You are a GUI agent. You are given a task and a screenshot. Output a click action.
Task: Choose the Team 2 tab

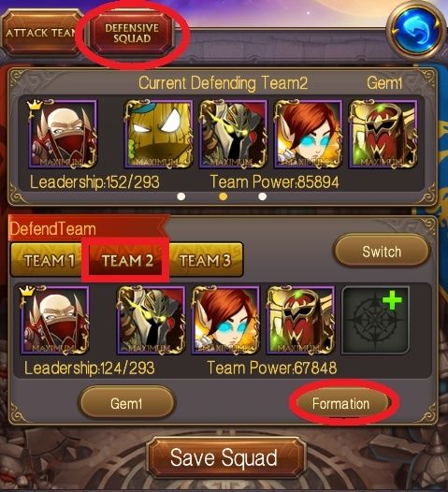click(125, 260)
